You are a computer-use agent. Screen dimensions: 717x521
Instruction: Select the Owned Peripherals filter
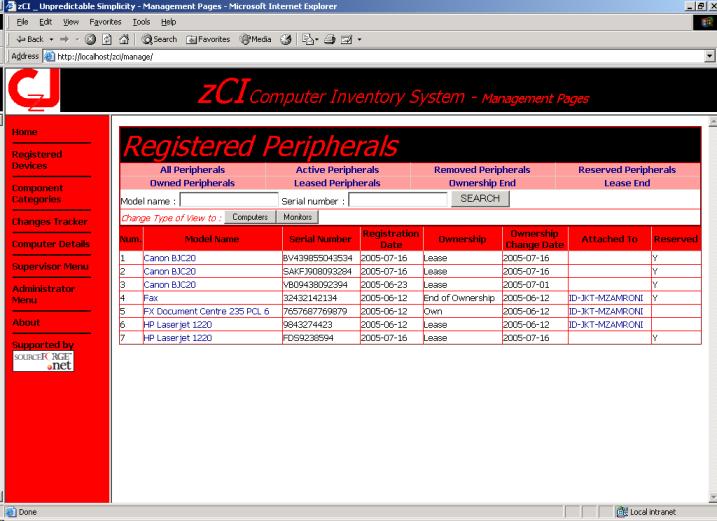tap(193, 183)
